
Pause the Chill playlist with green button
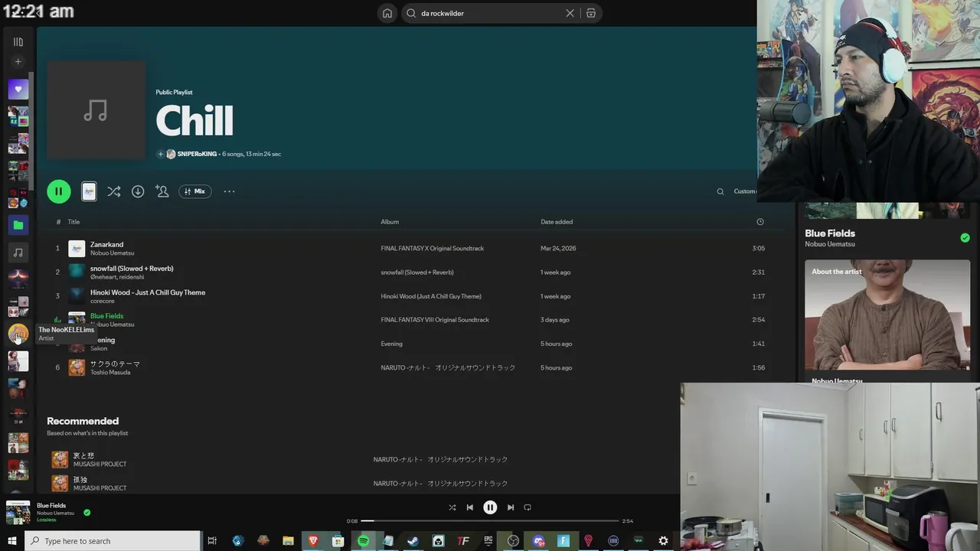59,191
